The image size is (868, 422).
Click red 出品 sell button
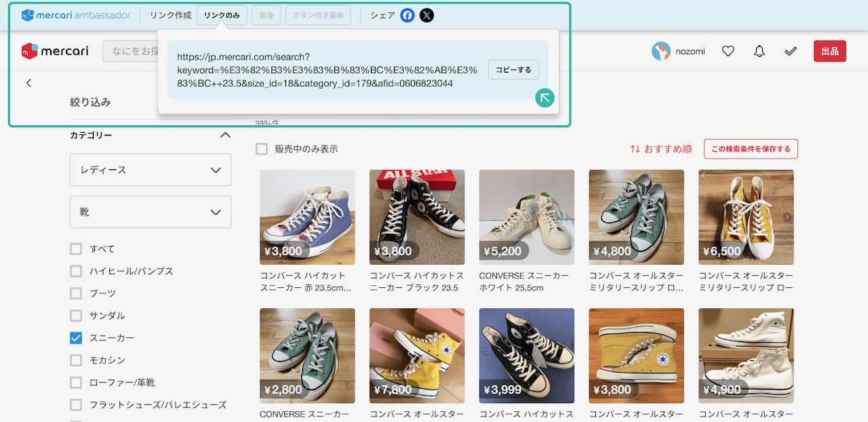point(830,51)
